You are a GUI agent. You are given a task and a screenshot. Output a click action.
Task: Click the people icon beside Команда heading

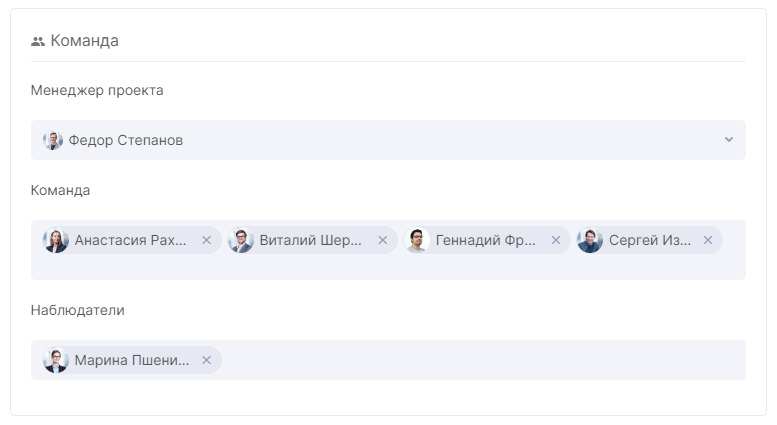coord(38,41)
